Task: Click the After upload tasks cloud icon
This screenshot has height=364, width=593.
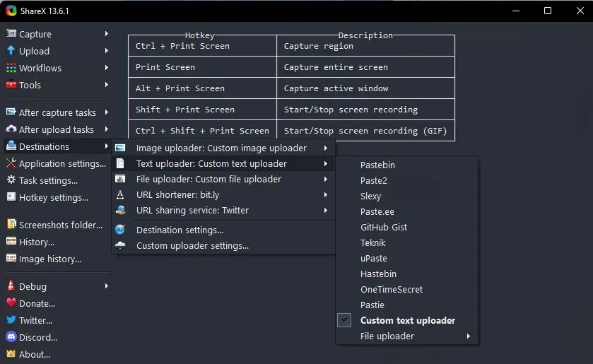Action: pyautogui.click(x=11, y=129)
